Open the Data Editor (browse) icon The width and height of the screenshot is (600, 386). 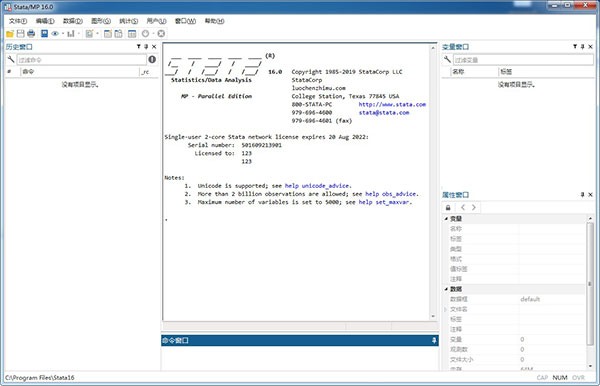[x=119, y=34]
